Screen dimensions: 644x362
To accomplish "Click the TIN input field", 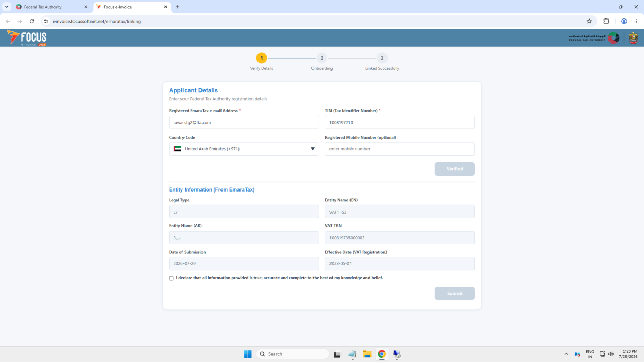I will pos(400,122).
